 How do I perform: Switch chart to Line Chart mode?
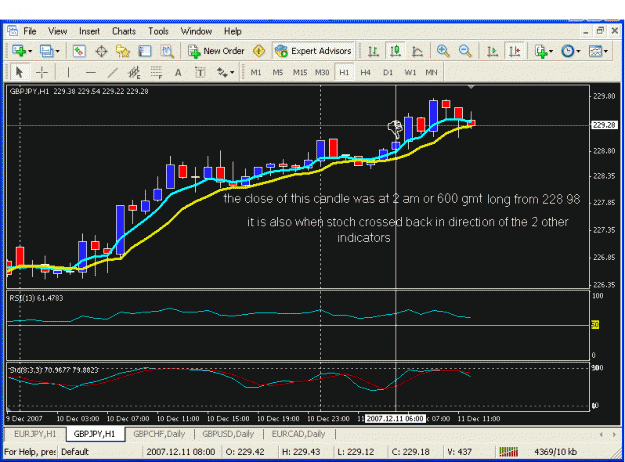(x=417, y=51)
